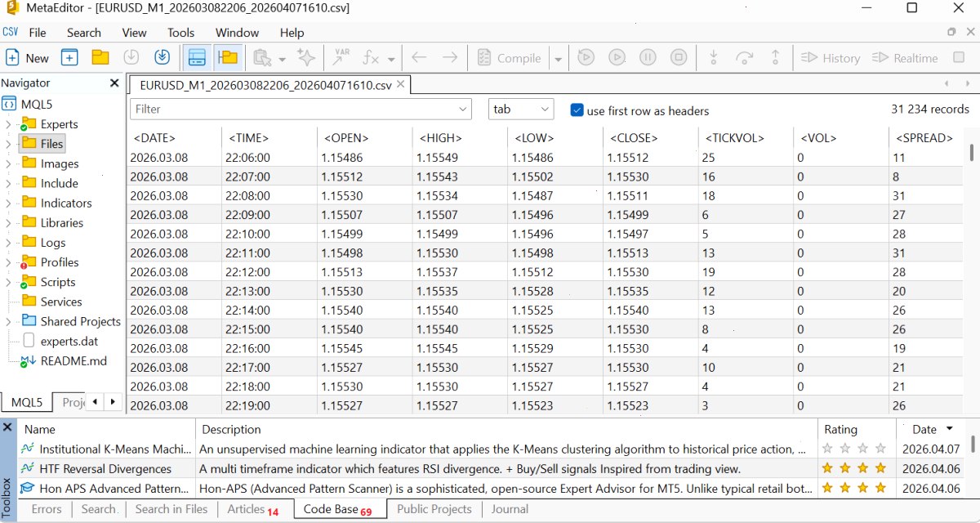
Task: Click the yellow Open folder toolbar icon
Action: [x=100, y=58]
